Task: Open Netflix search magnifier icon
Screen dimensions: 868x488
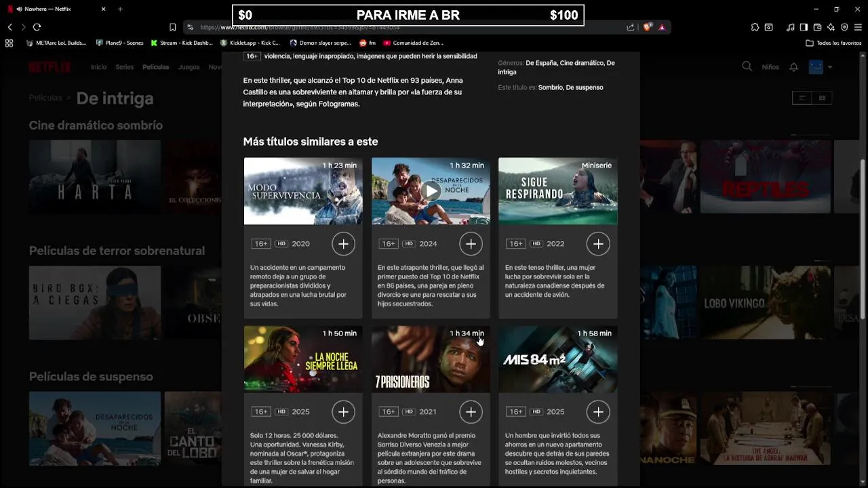Action: click(x=747, y=66)
